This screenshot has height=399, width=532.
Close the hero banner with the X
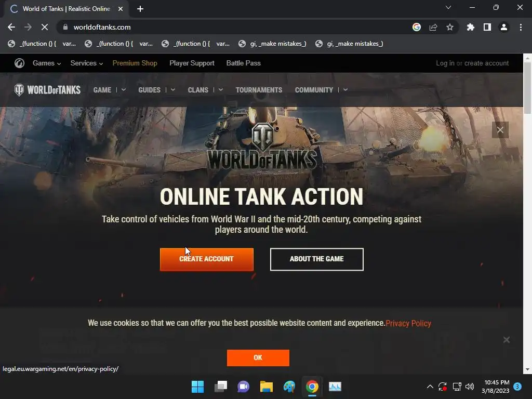tap(500, 129)
